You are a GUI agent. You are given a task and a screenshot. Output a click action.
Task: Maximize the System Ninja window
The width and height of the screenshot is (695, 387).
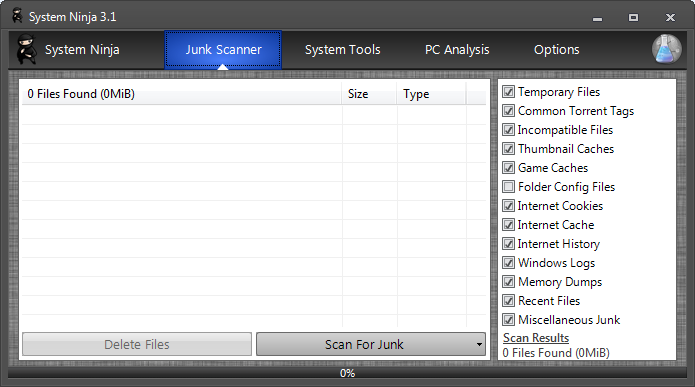[x=633, y=18]
